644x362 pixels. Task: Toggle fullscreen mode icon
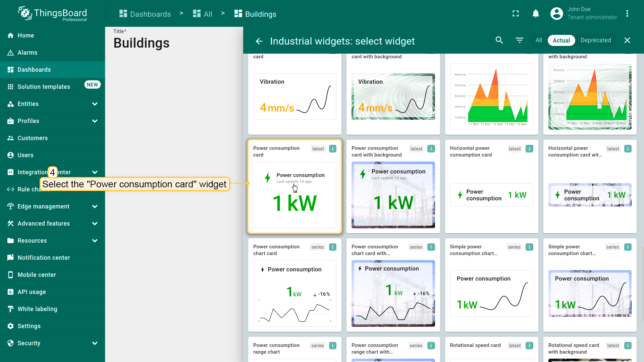click(516, 14)
